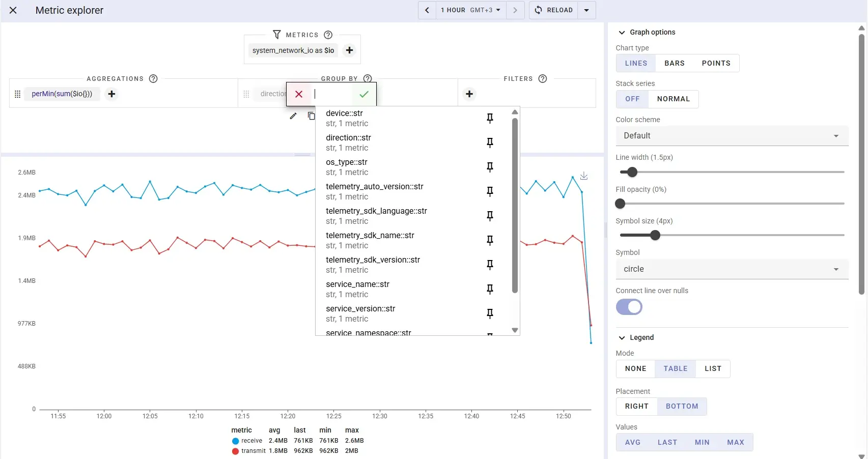Toggle the MAX legend value
This screenshot has width=868, height=459.
pyautogui.click(x=735, y=442)
